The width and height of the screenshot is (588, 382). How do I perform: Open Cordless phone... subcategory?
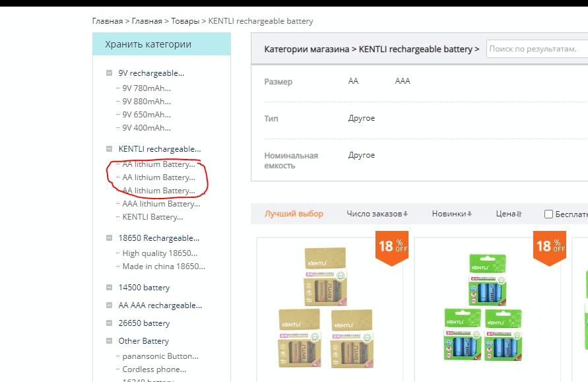tap(154, 369)
